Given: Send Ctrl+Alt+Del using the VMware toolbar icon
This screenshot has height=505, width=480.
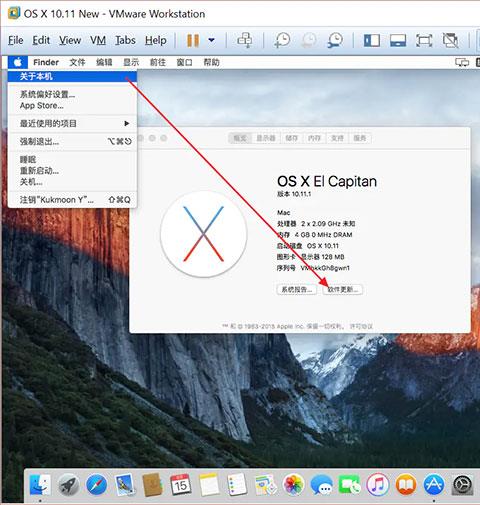Looking at the screenshot, I should (245, 40).
